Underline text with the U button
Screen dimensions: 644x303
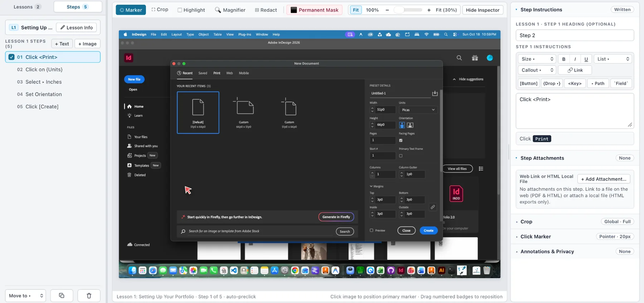point(586,59)
